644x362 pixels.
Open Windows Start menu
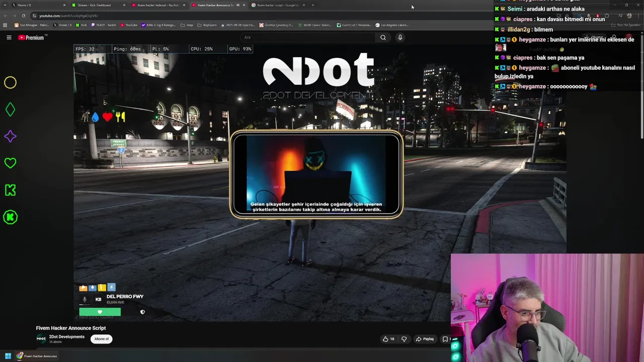[x=8, y=356]
